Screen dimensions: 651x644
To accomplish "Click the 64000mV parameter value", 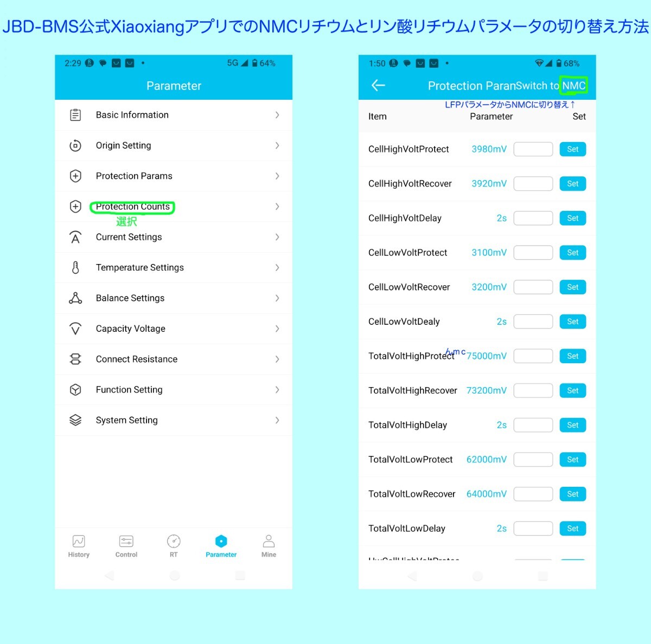I will [487, 494].
